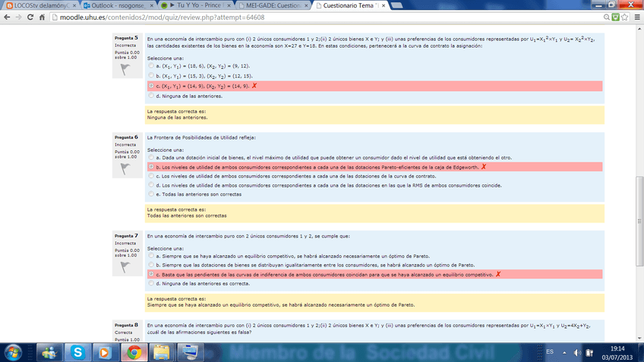This screenshot has width=644, height=362.
Task: Open a new browser tab
Action: pyautogui.click(x=396, y=5)
